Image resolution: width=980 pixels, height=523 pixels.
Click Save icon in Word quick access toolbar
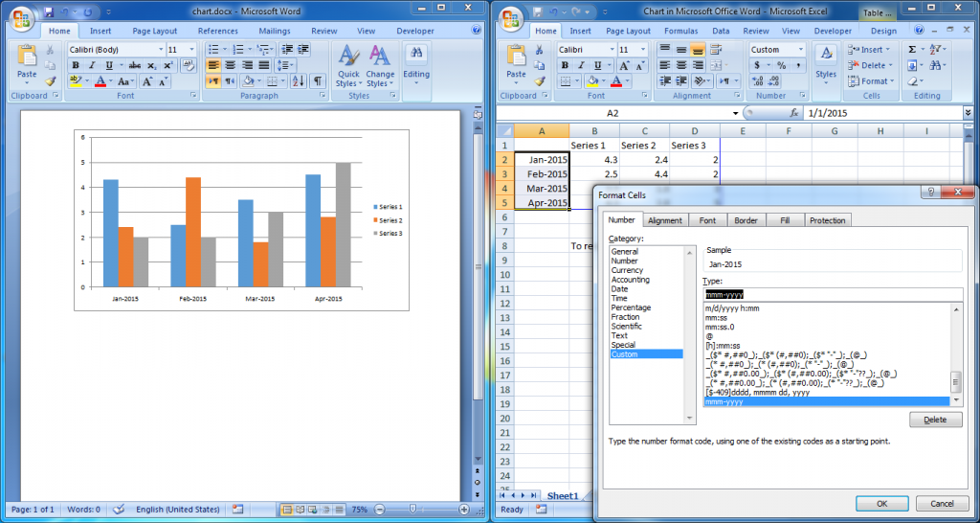48,11
